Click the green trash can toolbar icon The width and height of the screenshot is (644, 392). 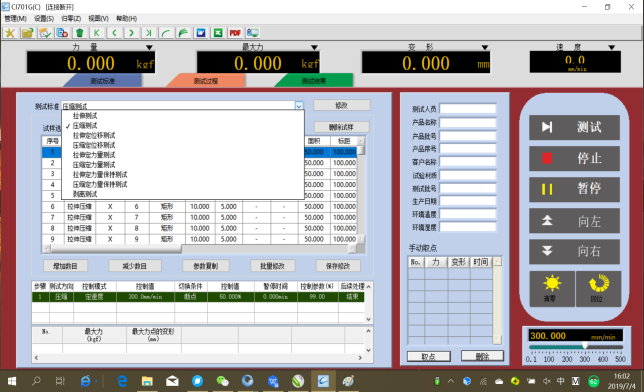pyautogui.click(x=80, y=33)
